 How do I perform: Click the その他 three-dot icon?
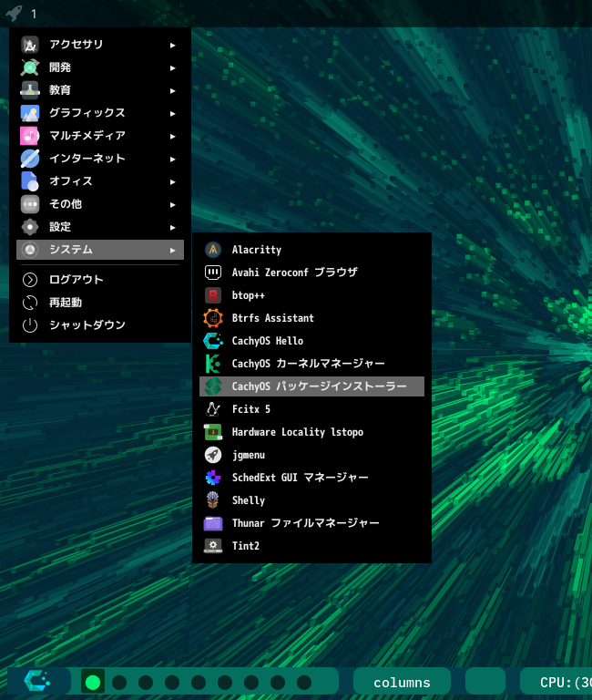[x=30, y=204]
